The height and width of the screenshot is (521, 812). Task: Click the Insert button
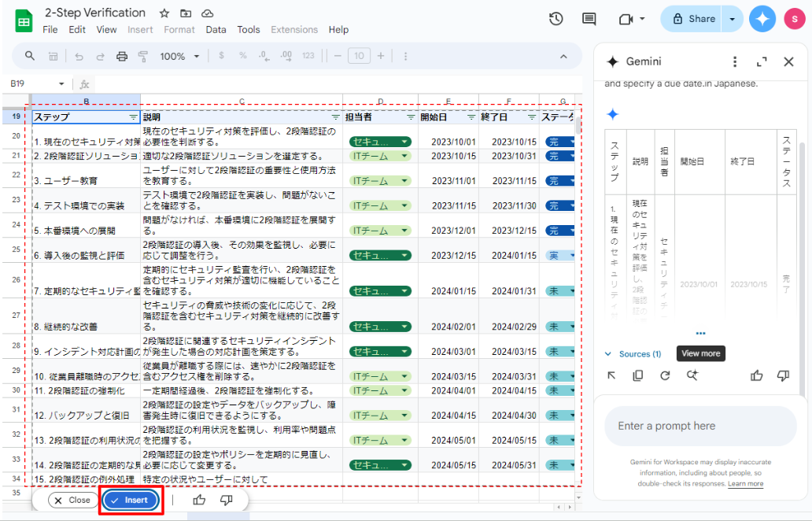131,500
